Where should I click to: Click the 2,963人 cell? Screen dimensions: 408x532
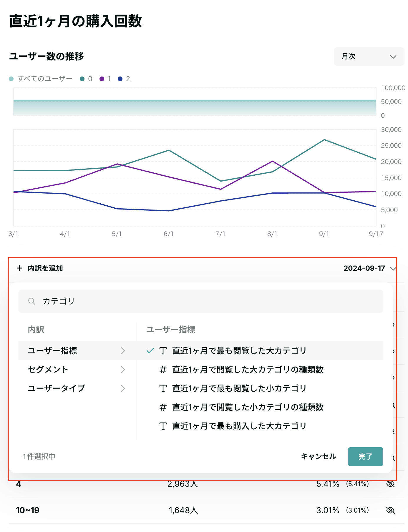[x=183, y=484]
